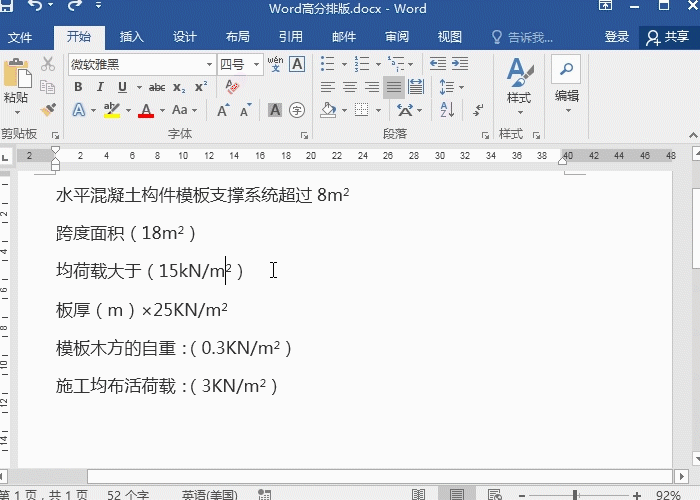Apply distributed alignment
Viewport: 700px width, 500px height.
[416, 87]
